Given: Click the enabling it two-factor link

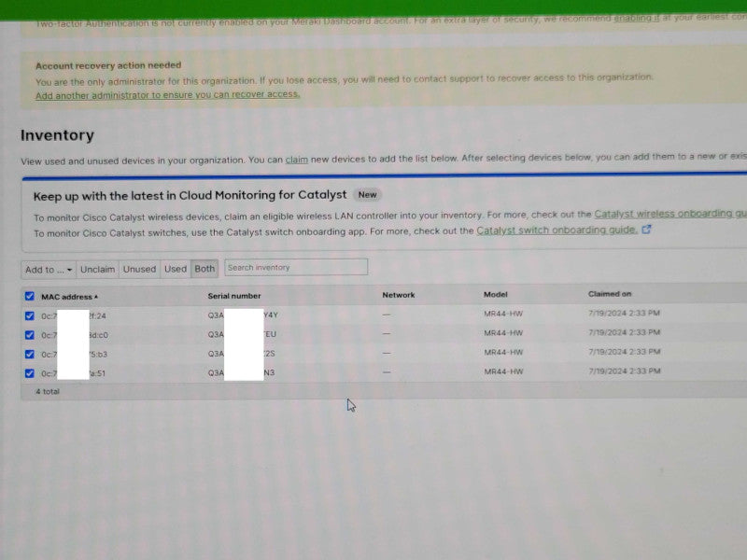Looking at the screenshot, I should (637, 18).
